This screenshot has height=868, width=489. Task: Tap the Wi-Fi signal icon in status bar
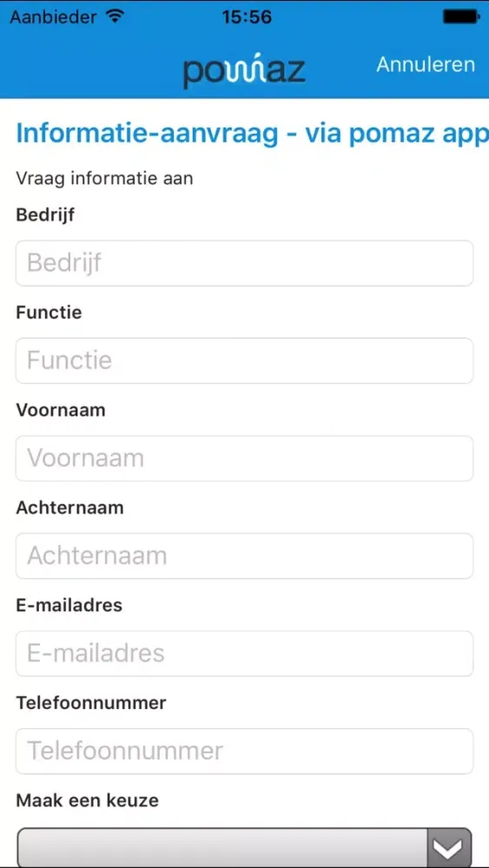[x=116, y=17]
